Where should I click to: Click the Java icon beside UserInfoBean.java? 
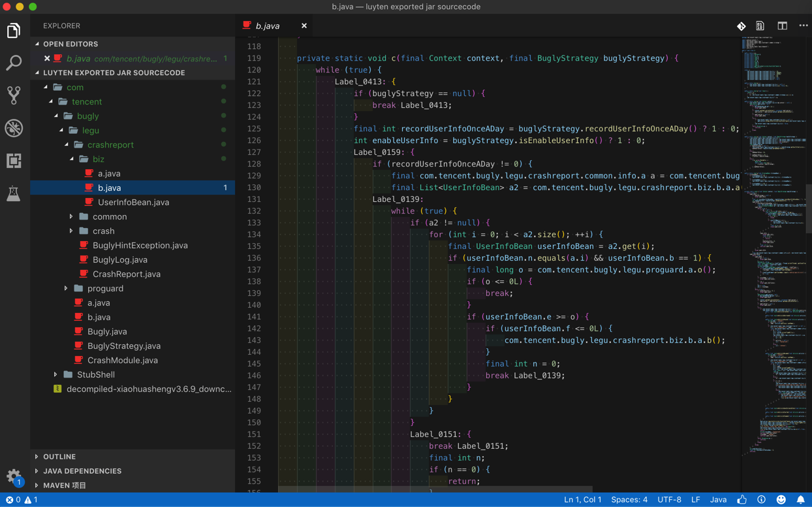89,203
